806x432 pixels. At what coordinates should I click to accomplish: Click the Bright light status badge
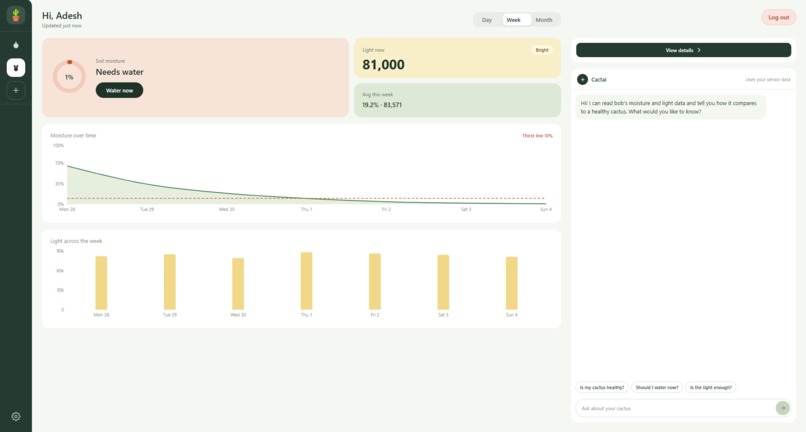pos(542,50)
